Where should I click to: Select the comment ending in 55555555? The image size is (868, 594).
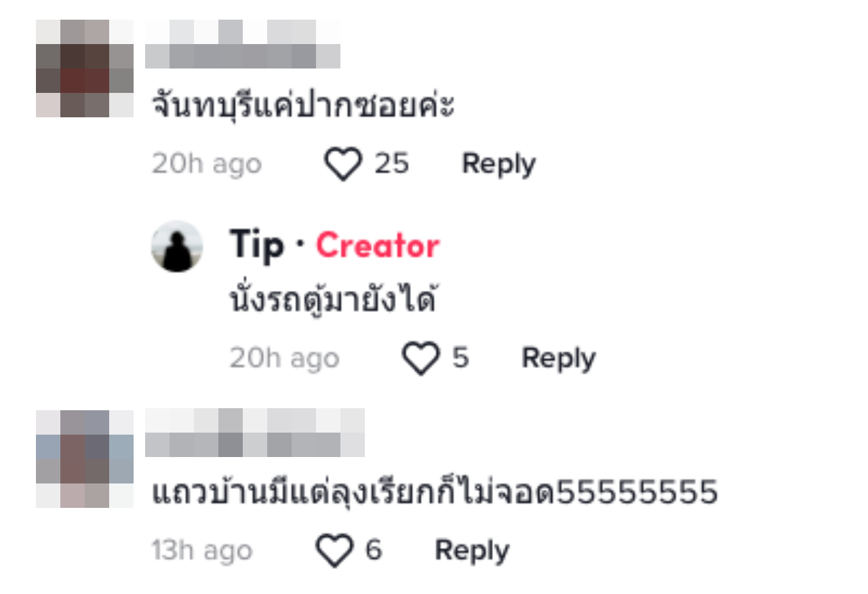(435, 492)
